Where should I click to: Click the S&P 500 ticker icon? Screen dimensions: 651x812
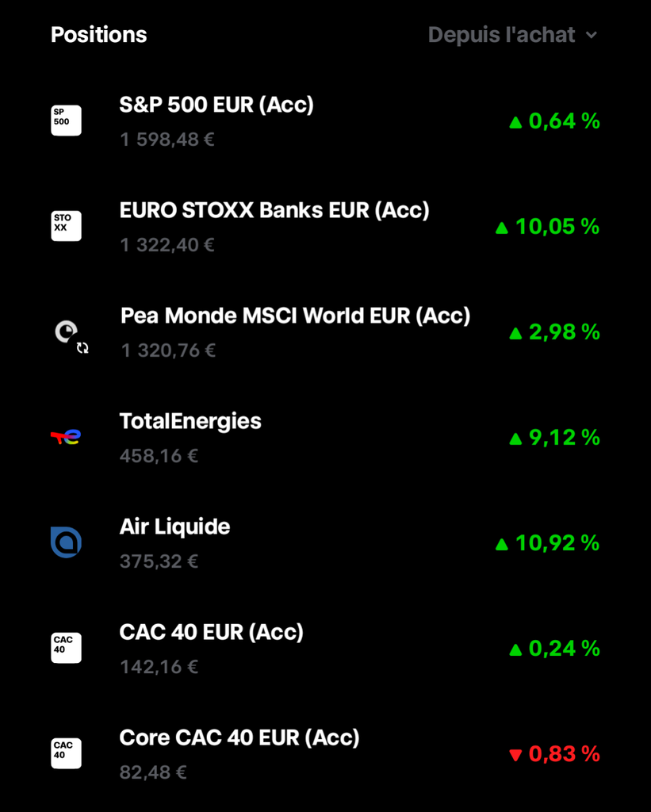point(66,121)
